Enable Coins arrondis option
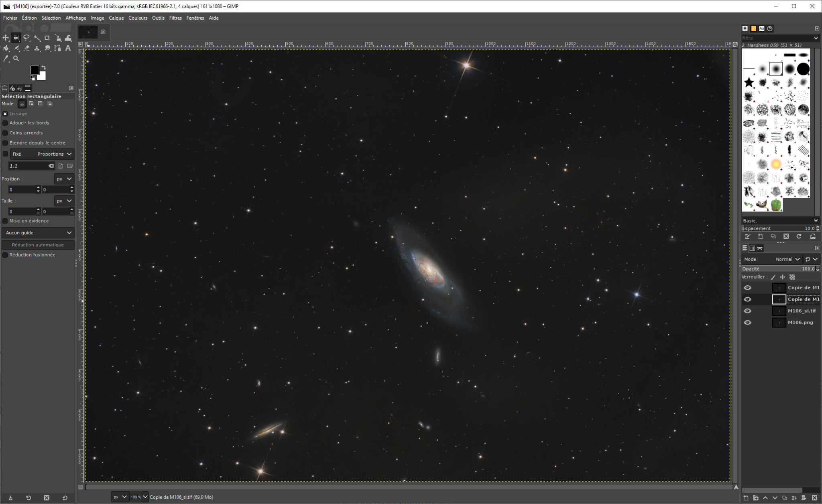The width and height of the screenshot is (822, 504). click(x=5, y=133)
